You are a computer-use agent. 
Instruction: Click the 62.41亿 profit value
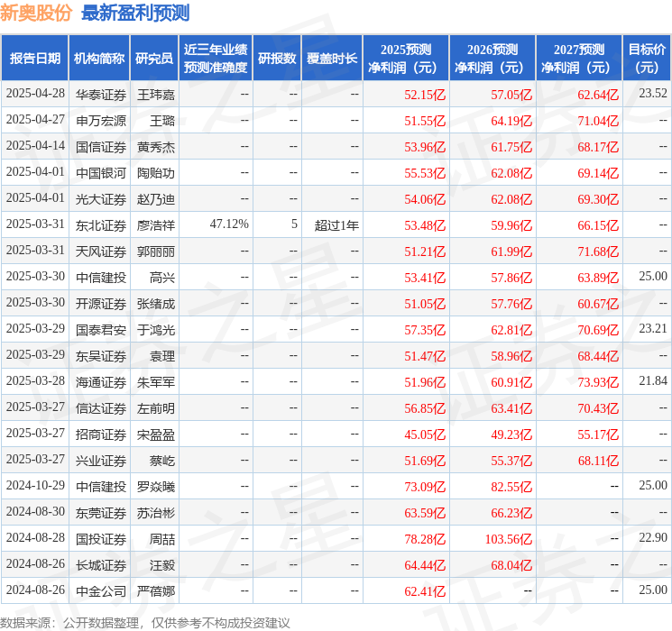click(425, 591)
